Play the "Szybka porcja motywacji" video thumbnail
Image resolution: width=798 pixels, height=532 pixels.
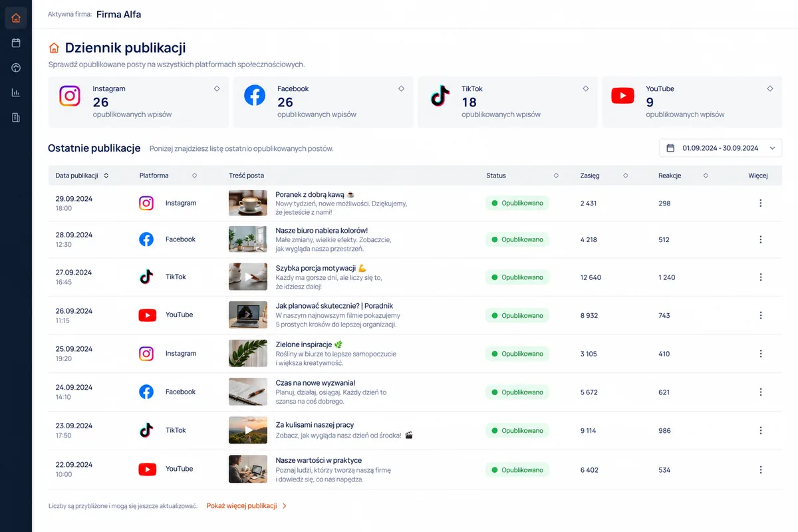(248, 277)
